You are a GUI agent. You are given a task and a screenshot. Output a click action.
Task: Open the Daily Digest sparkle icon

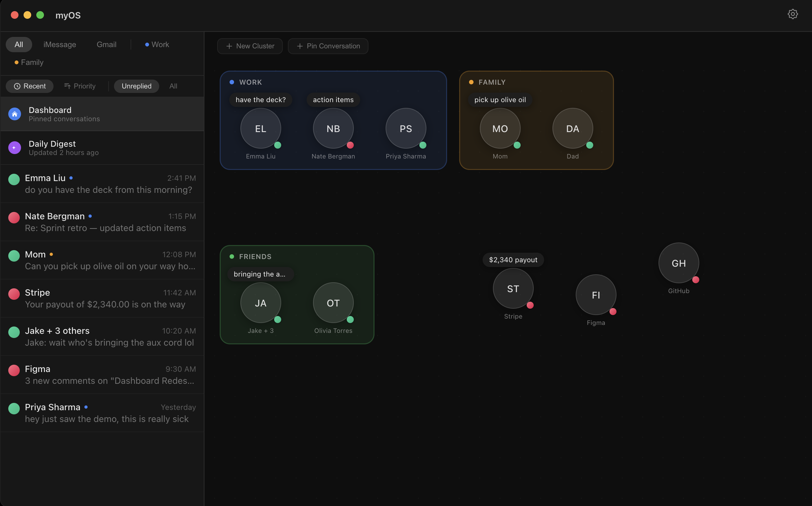[x=14, y=148]
